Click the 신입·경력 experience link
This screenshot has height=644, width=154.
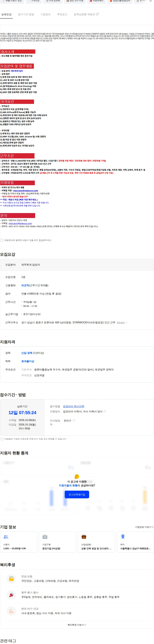[27, 353]
